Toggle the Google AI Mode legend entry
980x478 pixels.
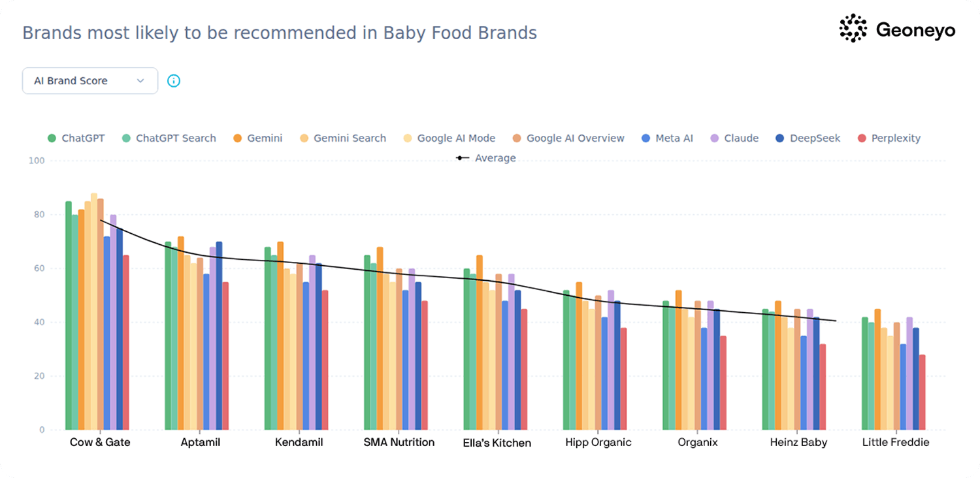tap(406, 138)
